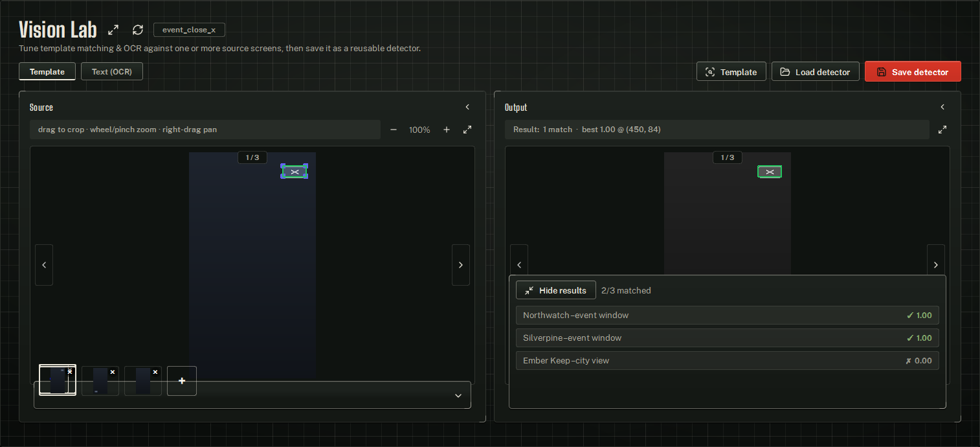Open the Load detector dialog
This screenshot has height=447, width=980.
(x=816, y=72)
